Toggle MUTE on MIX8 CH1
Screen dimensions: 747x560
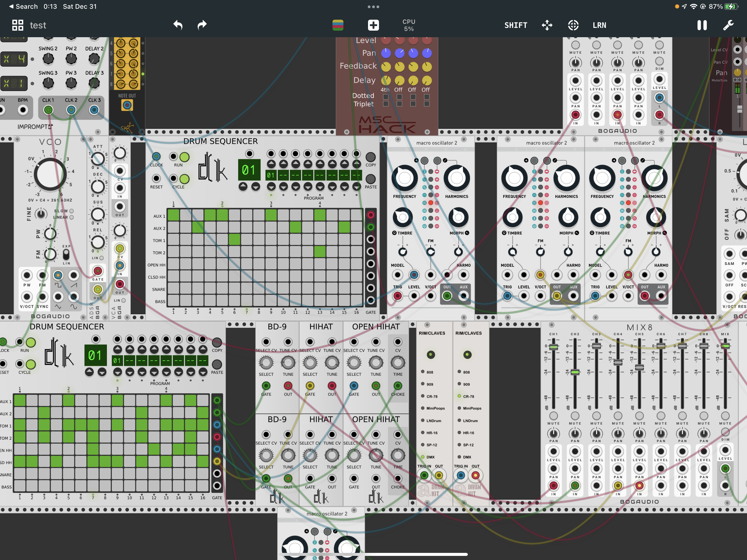click(553, 416)
